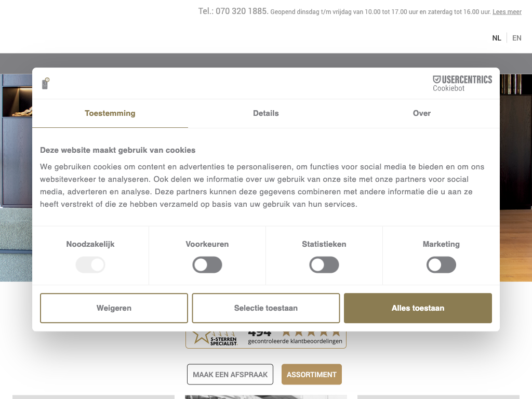
Task: Open the Assortiment button
Action: click(x=312, y=374)
